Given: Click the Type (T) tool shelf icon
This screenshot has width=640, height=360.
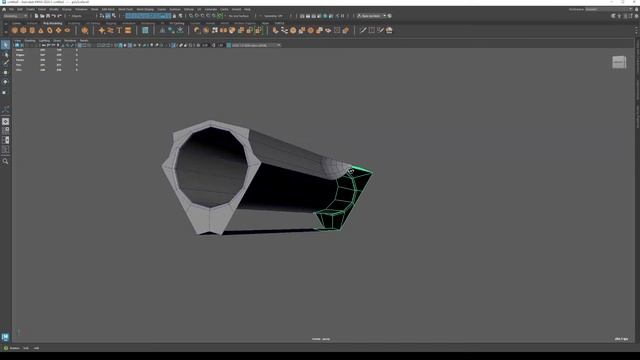Looking at the screenshot, I should pyautogui.click(x=119, y=30).
